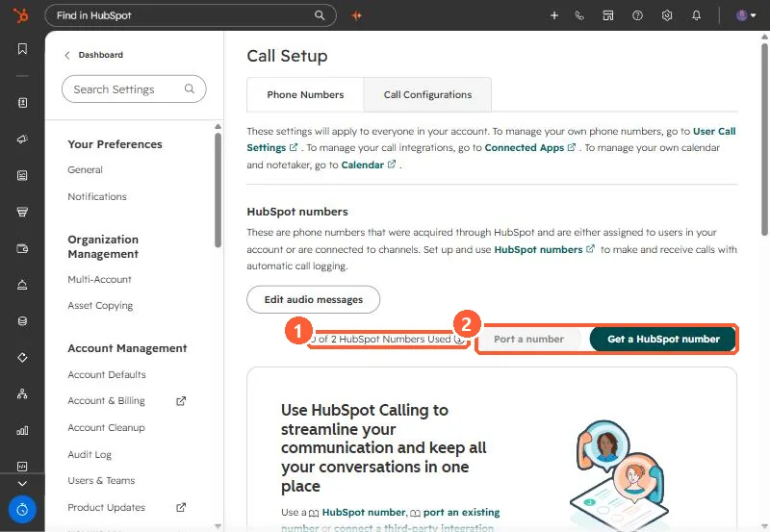The height and width of the screenshot is (532, 770).
Task: Open the commerce wallet icon in left rail
Action: [x=22, y=248]
